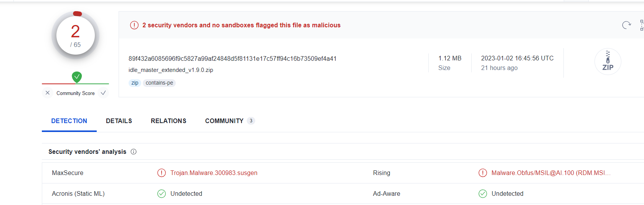
Task: Open the RELATIONS tab
Action: pyautogui.click(x=168, y=121)
